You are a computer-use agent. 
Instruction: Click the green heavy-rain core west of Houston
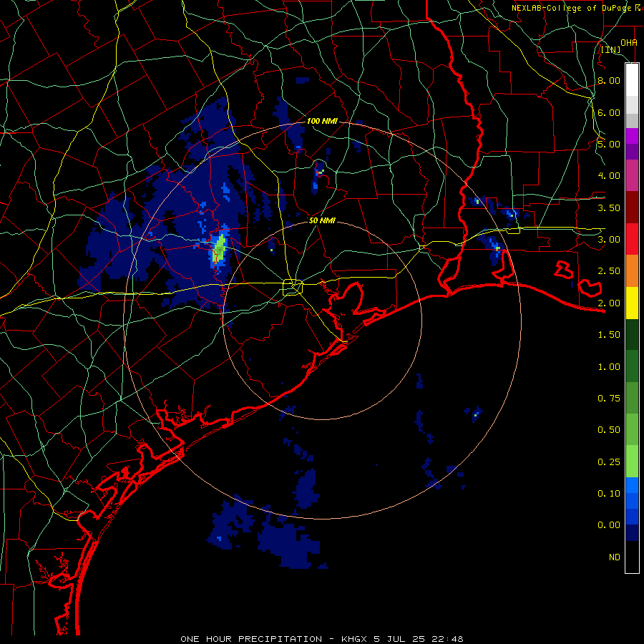click(x=220, y=248)
